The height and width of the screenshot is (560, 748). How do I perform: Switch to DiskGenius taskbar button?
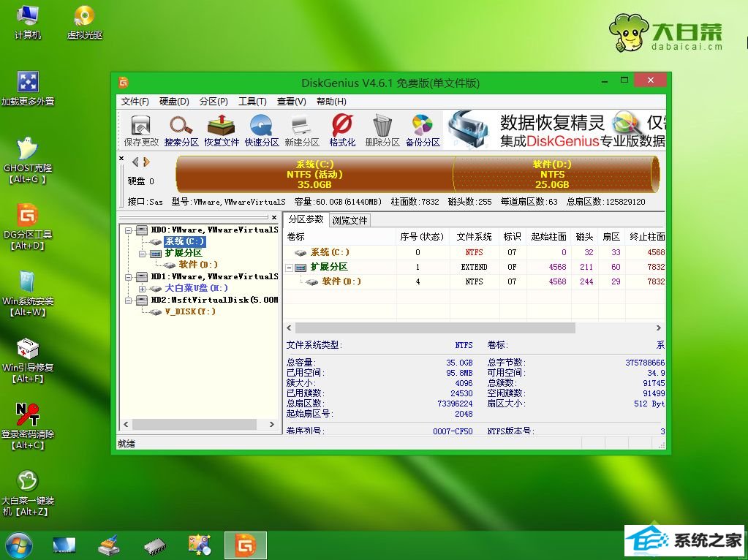pyautogui.click(x=245, y=545)
